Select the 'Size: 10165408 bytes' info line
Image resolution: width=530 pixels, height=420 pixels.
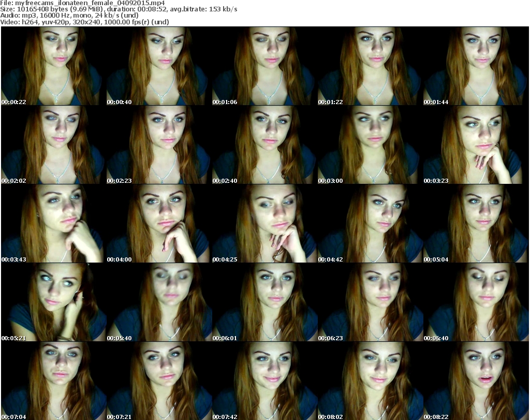tap(119, 9)
